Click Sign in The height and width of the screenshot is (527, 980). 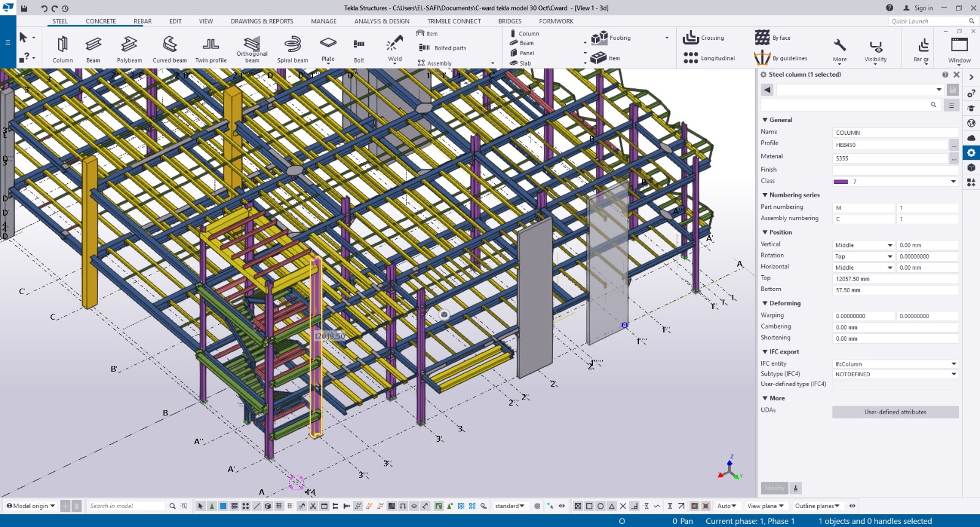(x=918, y=8)
